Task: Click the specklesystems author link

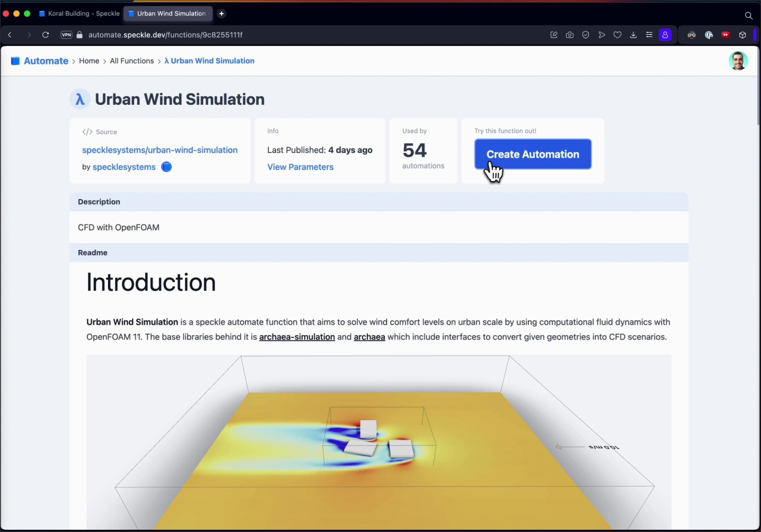Action: [124, 167]
